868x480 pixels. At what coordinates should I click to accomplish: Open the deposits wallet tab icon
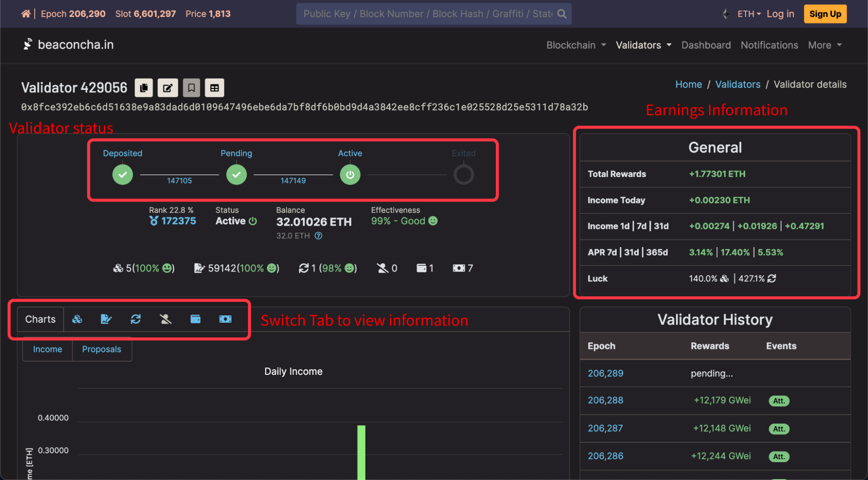195,319
